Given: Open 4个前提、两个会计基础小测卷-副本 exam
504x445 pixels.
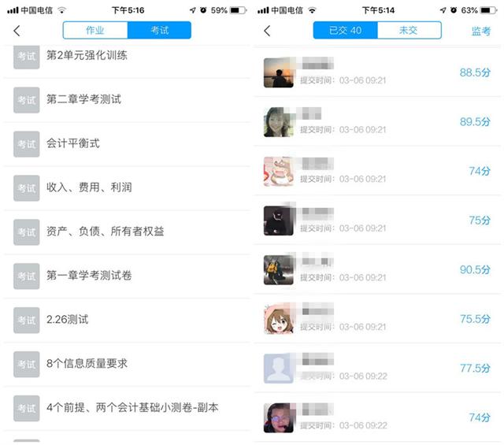Looking at the screenshot, I should tap(127, 408).
